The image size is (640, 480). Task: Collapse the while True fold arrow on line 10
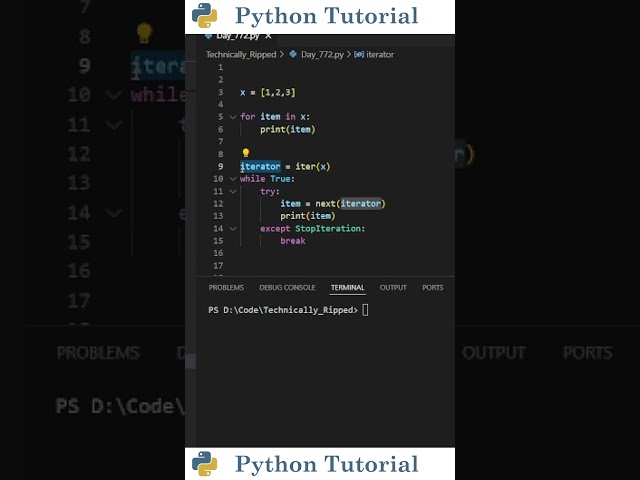pos(233,179)
